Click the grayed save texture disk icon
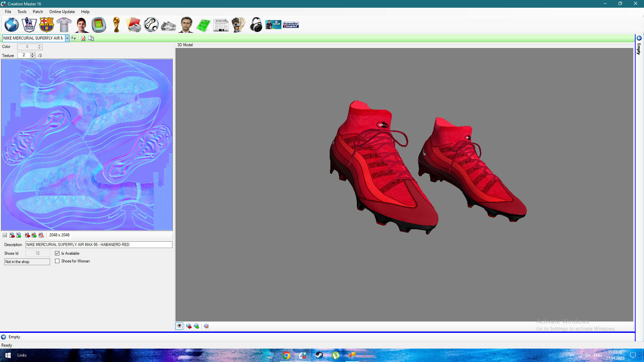This screenshot has height=362, width=644. (x=5, y=235)
